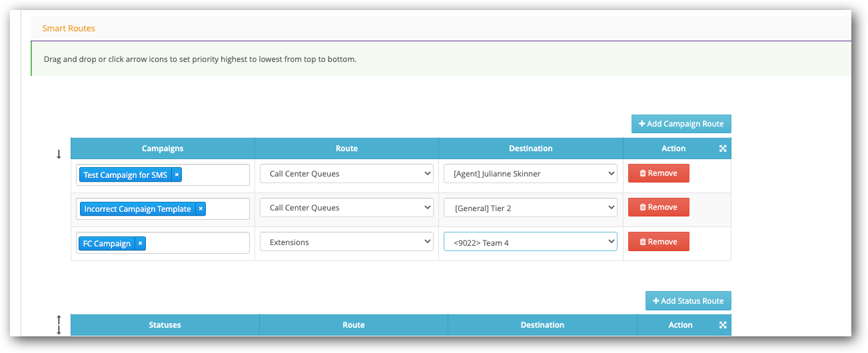This screenshot has height=353, width=868.
Task: Click up-down priority arrow beside status table
Action: [59, 325]
